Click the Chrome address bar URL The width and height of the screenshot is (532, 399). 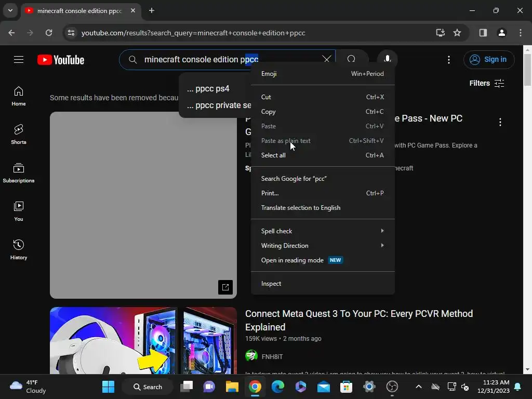pyautogui.click(x=193, y=33)
